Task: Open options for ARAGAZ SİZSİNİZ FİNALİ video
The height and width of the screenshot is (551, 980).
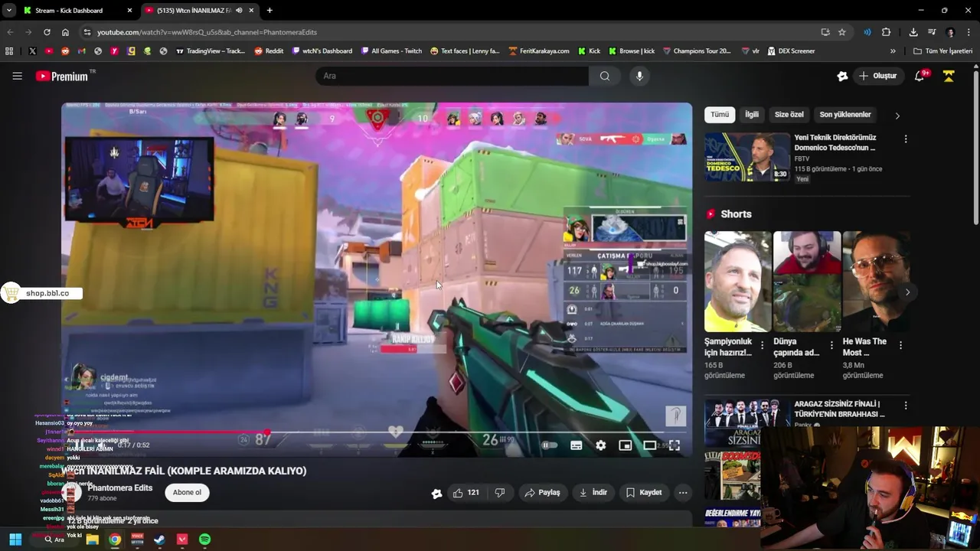Action: pyautogui.click(x=906, y=406)
